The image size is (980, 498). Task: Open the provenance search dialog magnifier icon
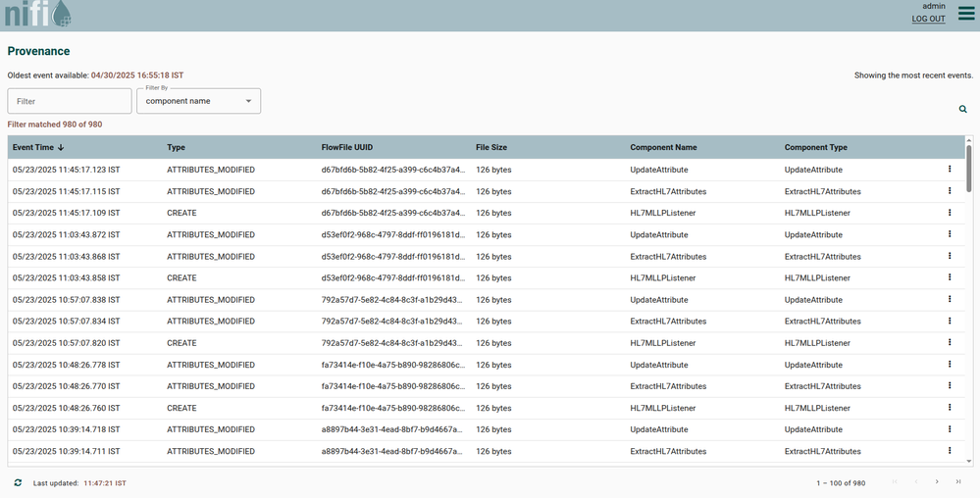(x=963, y=110)
